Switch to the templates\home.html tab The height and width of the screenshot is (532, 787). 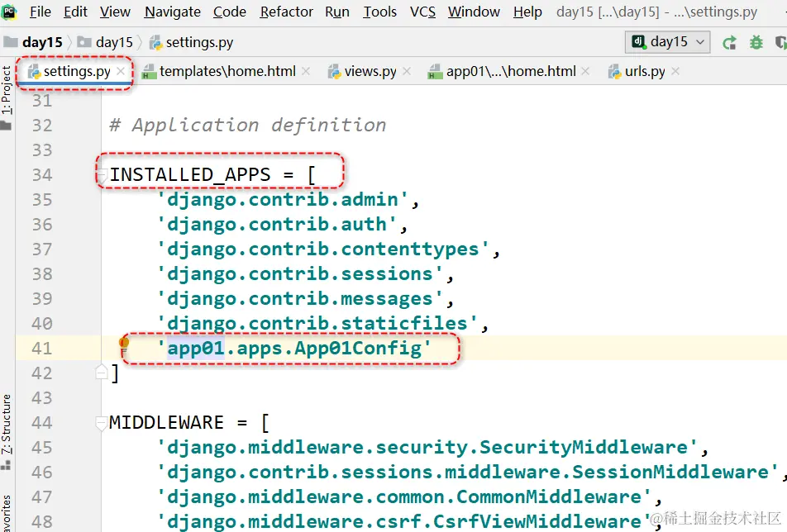pos(227,72)
